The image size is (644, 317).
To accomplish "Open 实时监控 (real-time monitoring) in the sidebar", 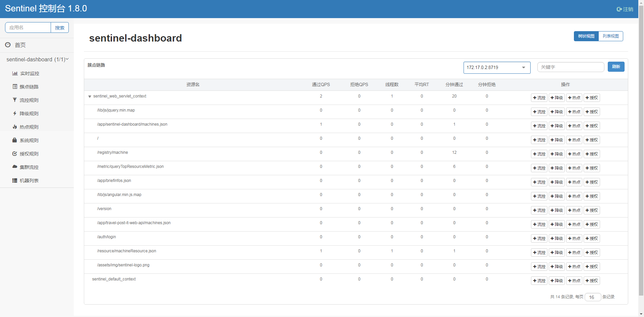I will tap(30, 73).
